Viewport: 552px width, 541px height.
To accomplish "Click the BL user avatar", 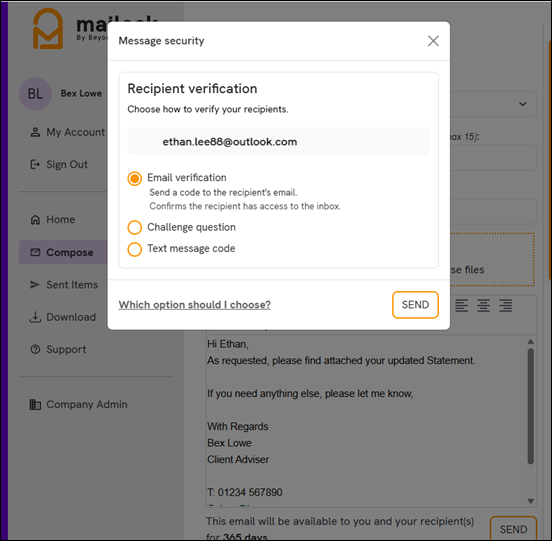I will (x=35, y=94).
